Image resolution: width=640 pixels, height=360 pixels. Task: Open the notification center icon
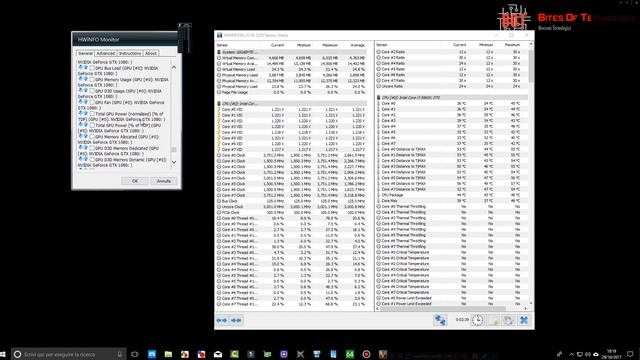coord(630,354)
